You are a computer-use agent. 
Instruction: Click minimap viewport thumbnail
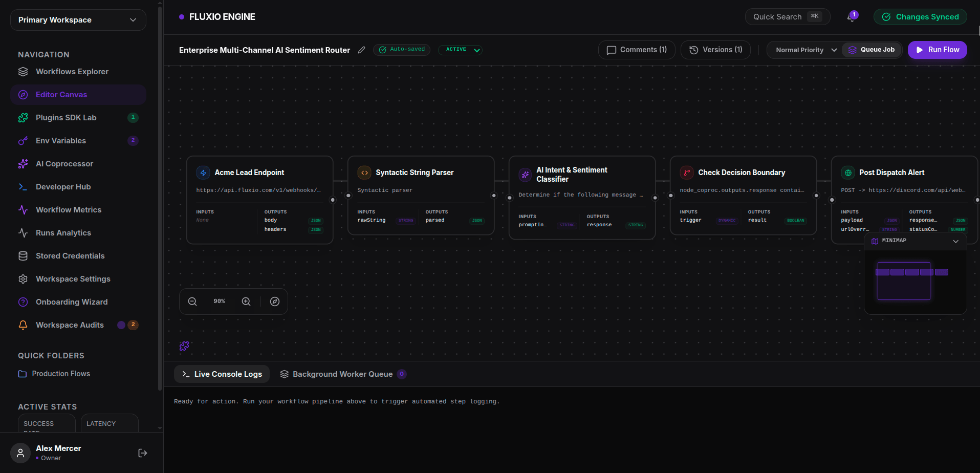pos(903,281)
